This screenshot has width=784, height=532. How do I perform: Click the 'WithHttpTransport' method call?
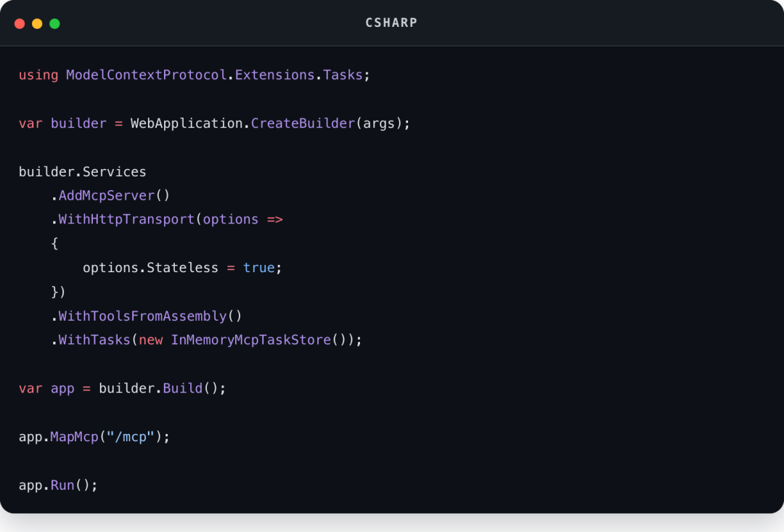click(x=126, y=219)
